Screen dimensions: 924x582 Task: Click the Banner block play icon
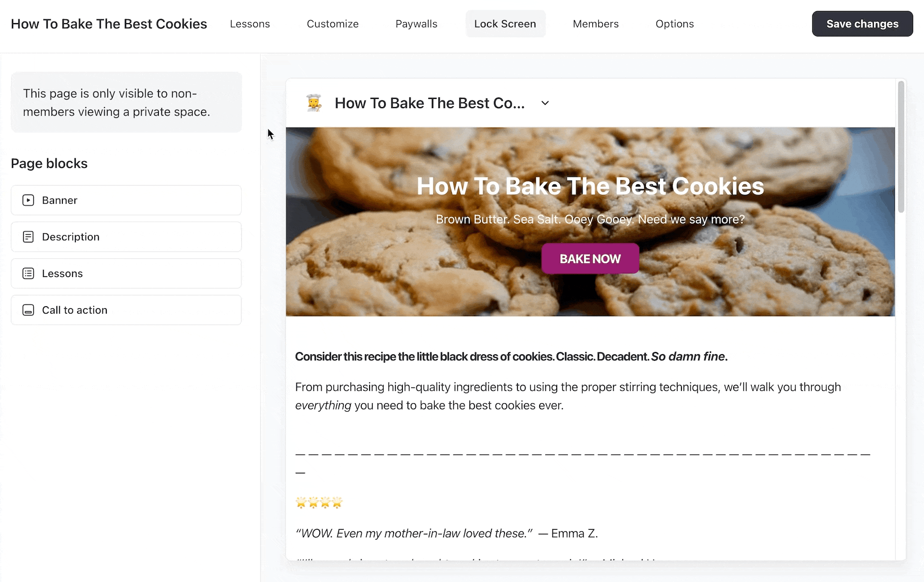pos(28,200)
